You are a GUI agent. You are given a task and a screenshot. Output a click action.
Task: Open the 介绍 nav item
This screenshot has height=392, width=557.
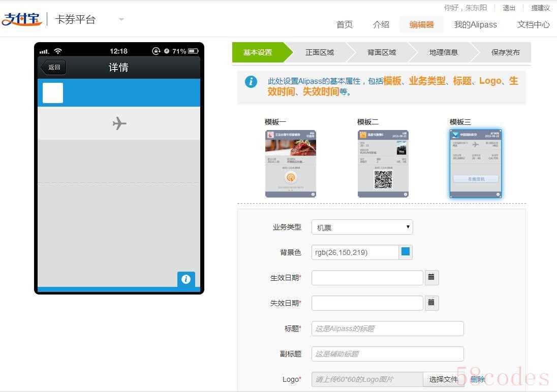[x=381, y=24]
